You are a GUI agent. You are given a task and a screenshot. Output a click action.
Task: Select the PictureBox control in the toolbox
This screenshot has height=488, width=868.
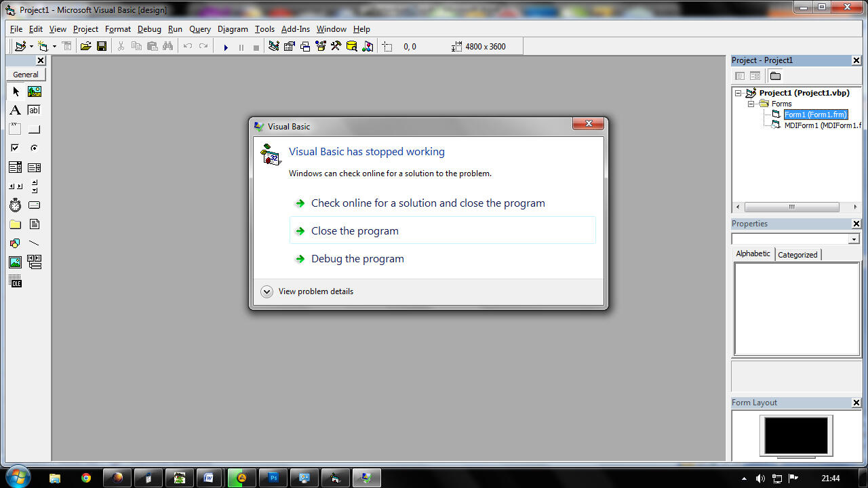coord(35,91)
